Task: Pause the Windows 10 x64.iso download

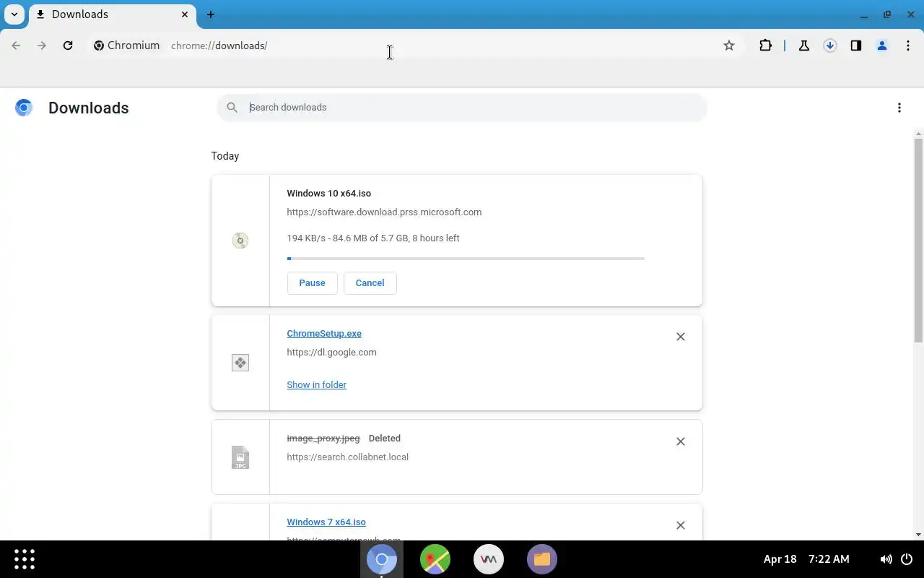Action: 312,283
